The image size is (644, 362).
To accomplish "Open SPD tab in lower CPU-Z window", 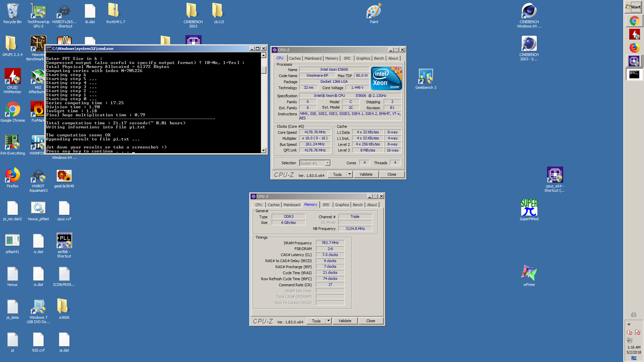I will 326,205.
